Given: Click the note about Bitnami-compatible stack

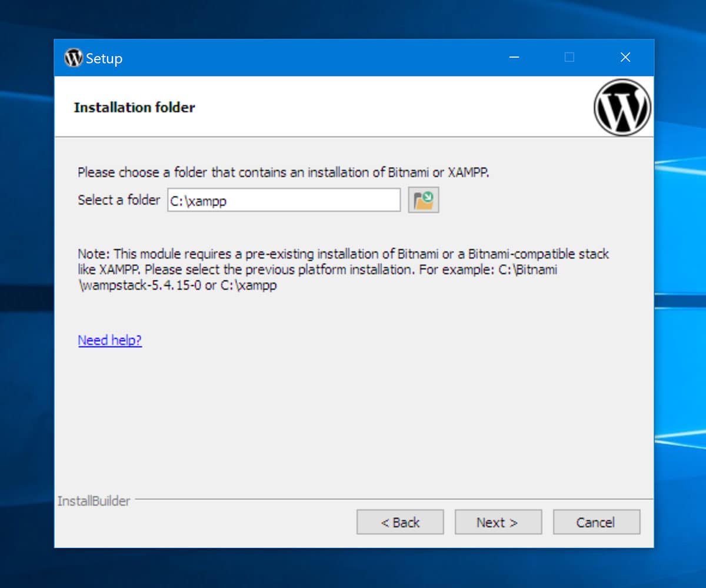Looking at the screenshot, I should click(344, 270).
